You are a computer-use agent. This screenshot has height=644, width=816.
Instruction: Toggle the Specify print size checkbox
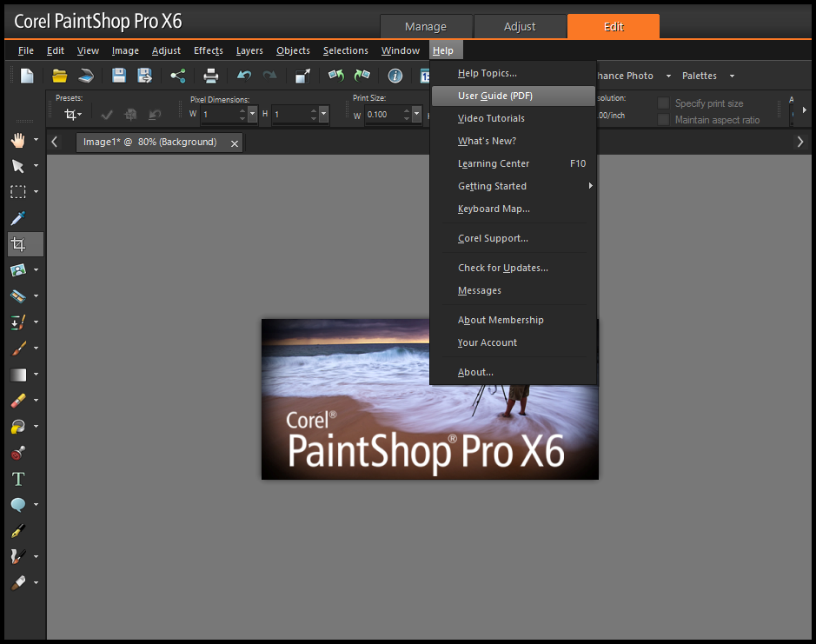663,103
